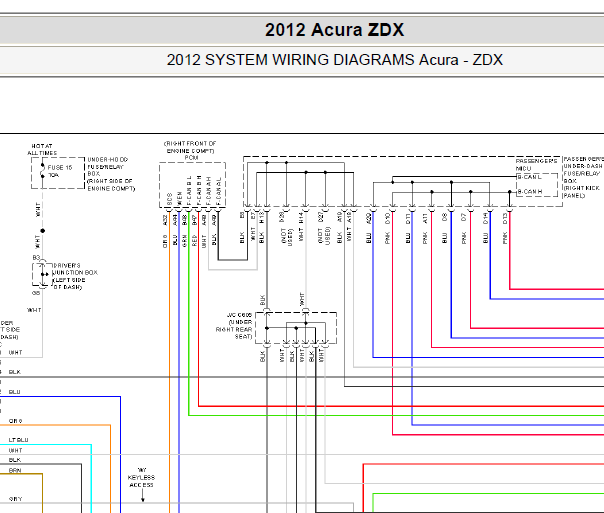
Task: Click the "PASSENGER'S MICU" label
Action: point(536,164)
